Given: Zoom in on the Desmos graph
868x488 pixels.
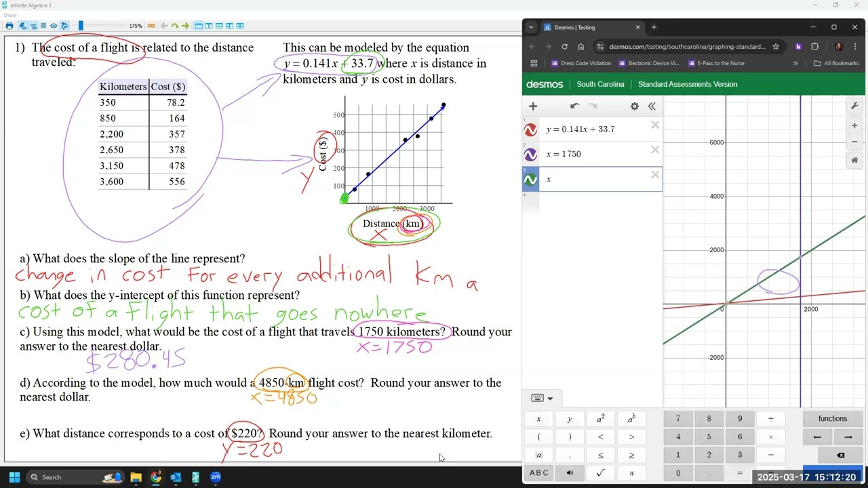Looking at the screenshot, I should 854,125.
